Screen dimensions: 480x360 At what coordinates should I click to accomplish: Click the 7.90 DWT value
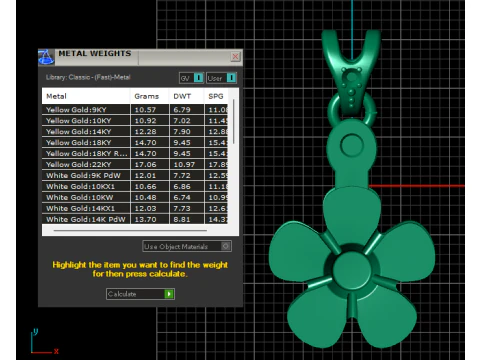tap(182, 132)
